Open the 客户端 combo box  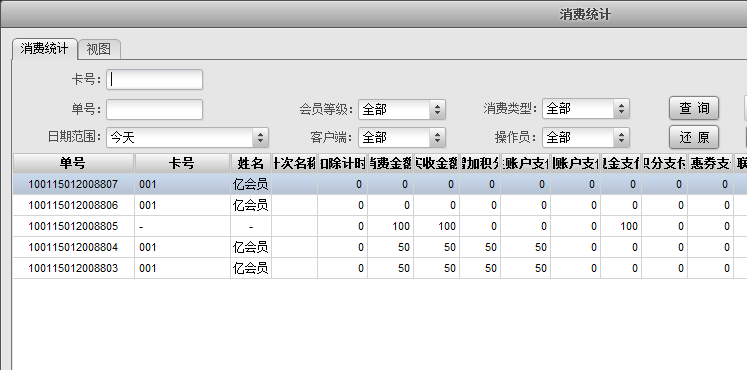pos(402,138)
